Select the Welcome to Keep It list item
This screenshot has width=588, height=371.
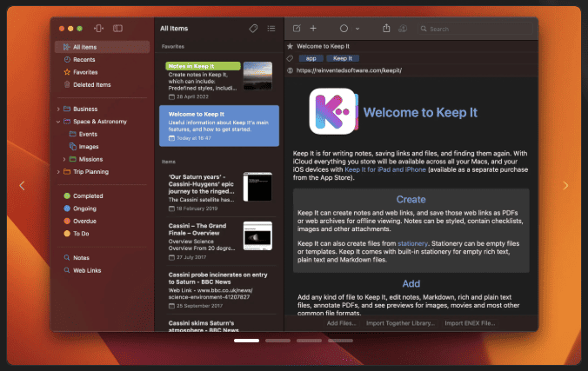pyautogui.click(x=219, y=126)
